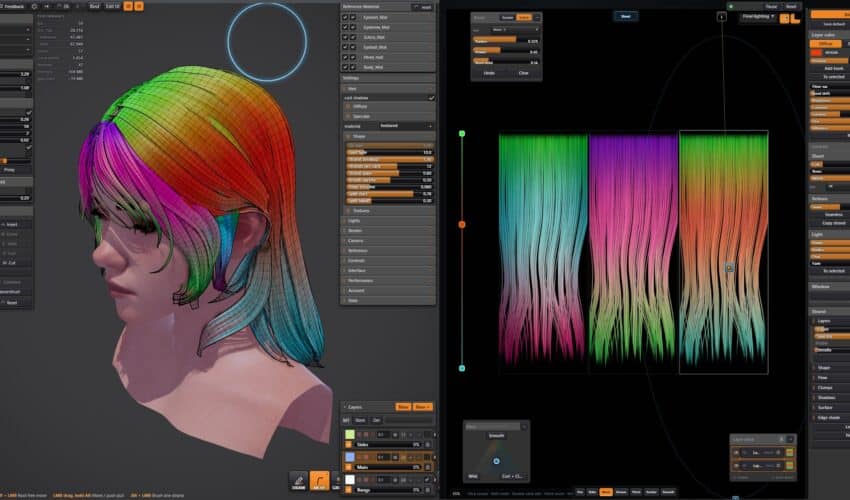Click first orange icon right of Exit UI
The image size is (850, 500).
coord(128,6)
